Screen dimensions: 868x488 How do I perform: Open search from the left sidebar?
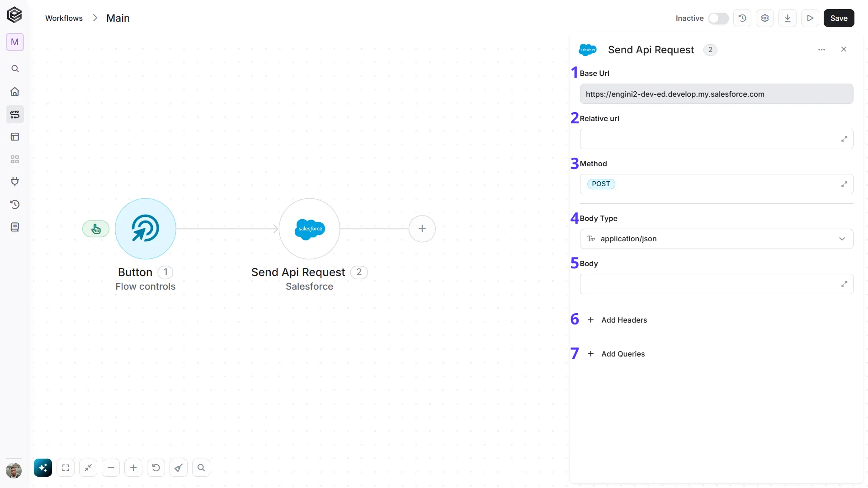(x=15, y=69)
